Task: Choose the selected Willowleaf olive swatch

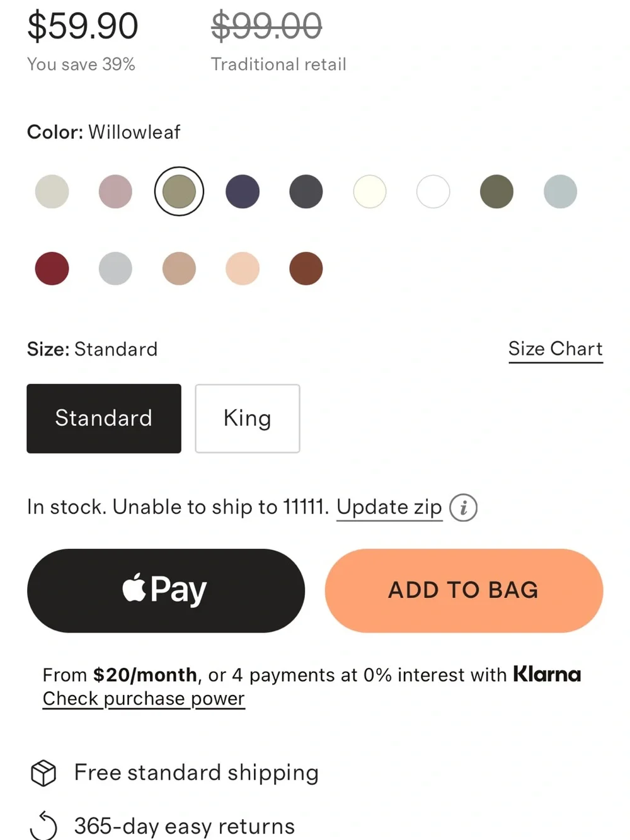Action: coord(179,192)
